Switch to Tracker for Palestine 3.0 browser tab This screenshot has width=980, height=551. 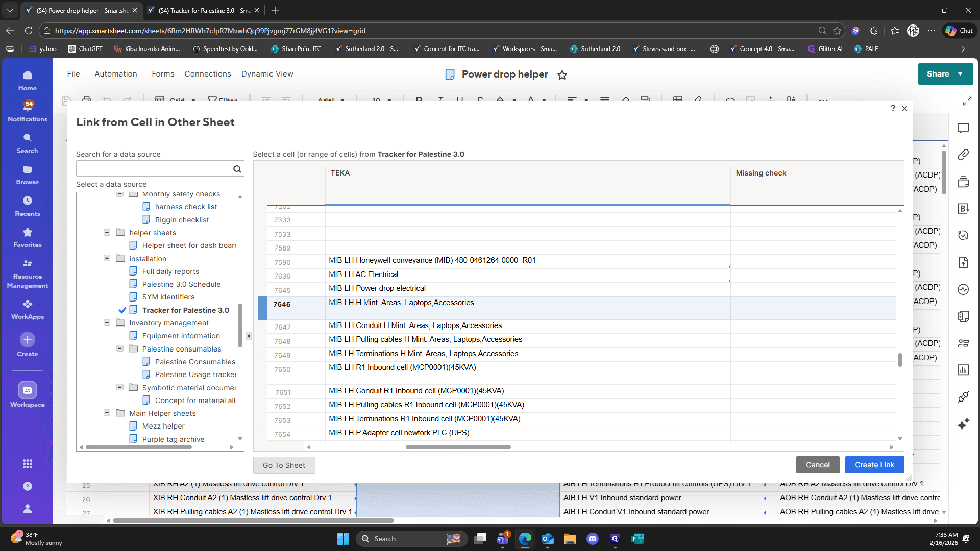tap(203, 10)
